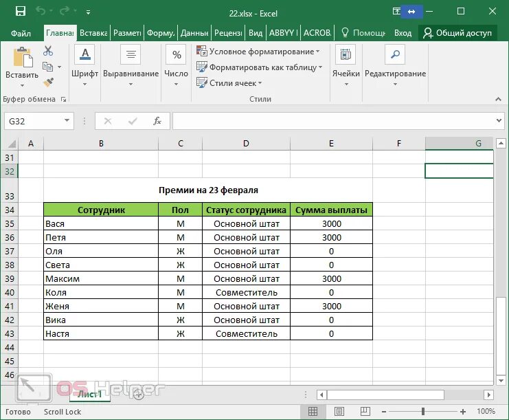Click the Insert Function fx icon

tap(157, 121)
